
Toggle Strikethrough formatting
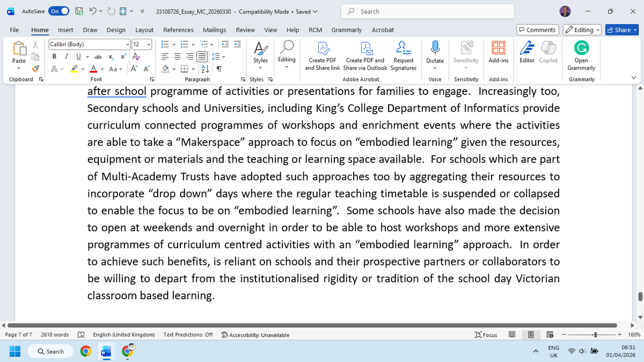98,56
